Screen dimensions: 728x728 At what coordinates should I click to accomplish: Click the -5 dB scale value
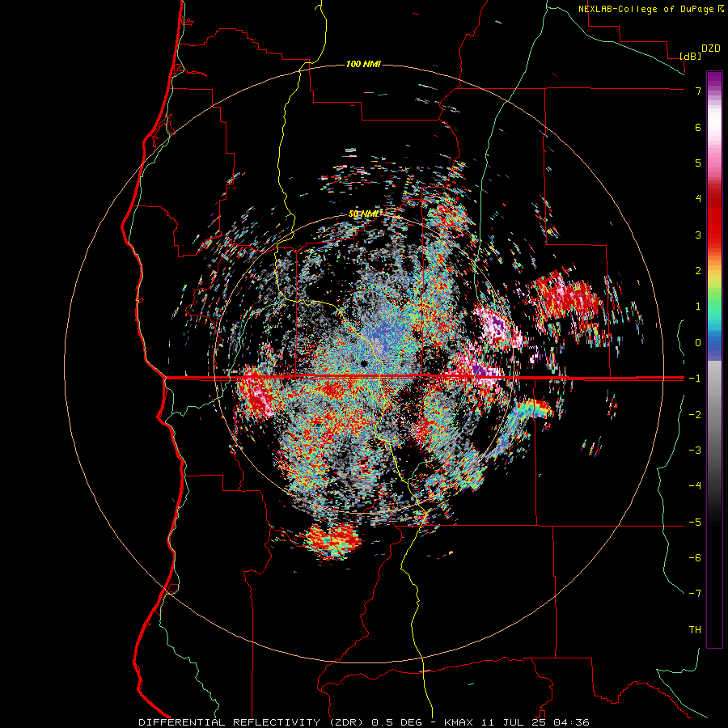[695, 523]
